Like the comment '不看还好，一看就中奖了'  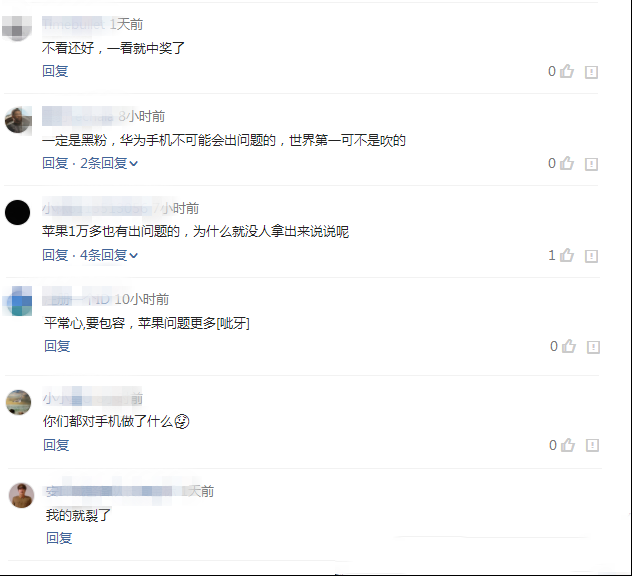point(567,71)
